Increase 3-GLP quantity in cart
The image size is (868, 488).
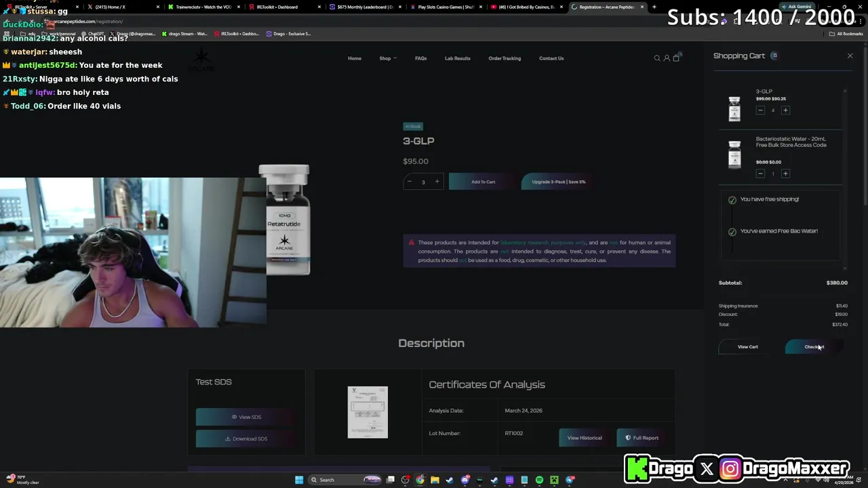coord(785,110)
